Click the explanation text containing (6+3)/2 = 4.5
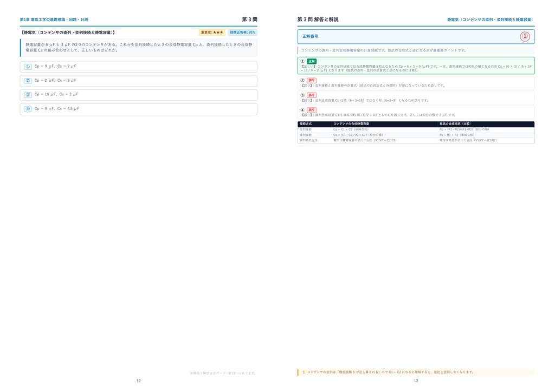The height and width of the screenshot is (392, 555). click(x=378, y=115)
